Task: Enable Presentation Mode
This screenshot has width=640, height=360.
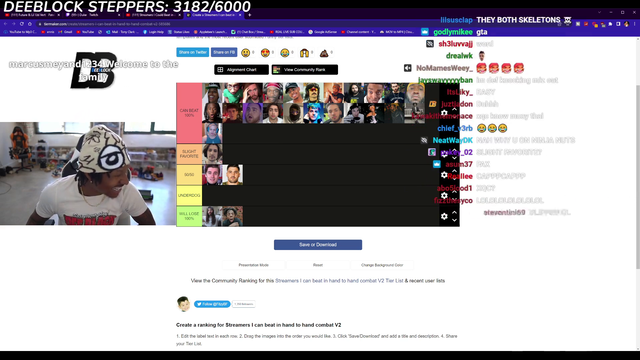Action: coord(253,265)
